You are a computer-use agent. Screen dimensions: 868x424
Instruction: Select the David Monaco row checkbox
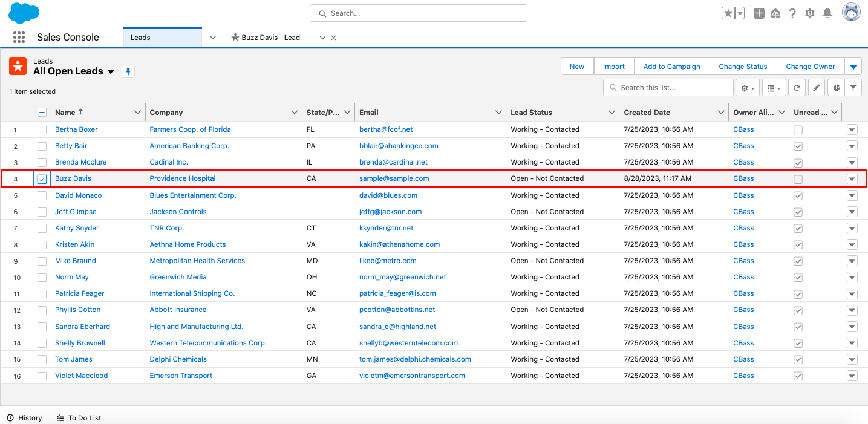click(42, 195)
